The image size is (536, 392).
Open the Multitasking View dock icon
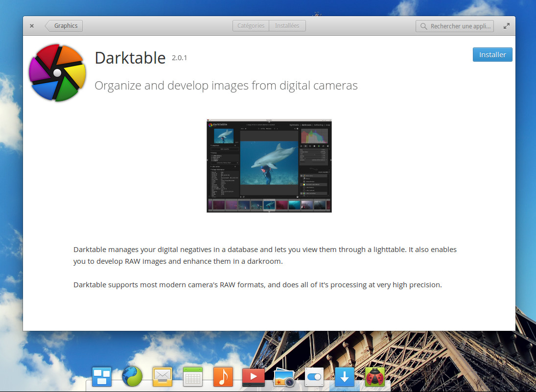(x=102, y=377)
